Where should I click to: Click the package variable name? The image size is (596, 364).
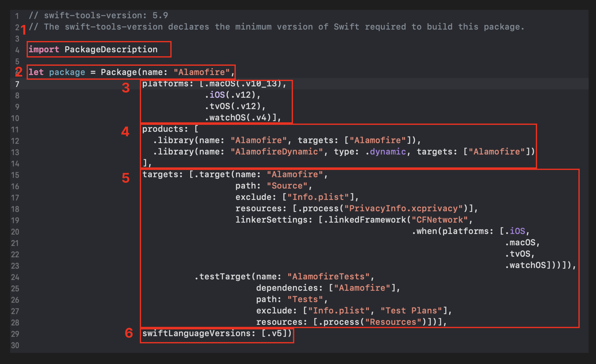67,72
